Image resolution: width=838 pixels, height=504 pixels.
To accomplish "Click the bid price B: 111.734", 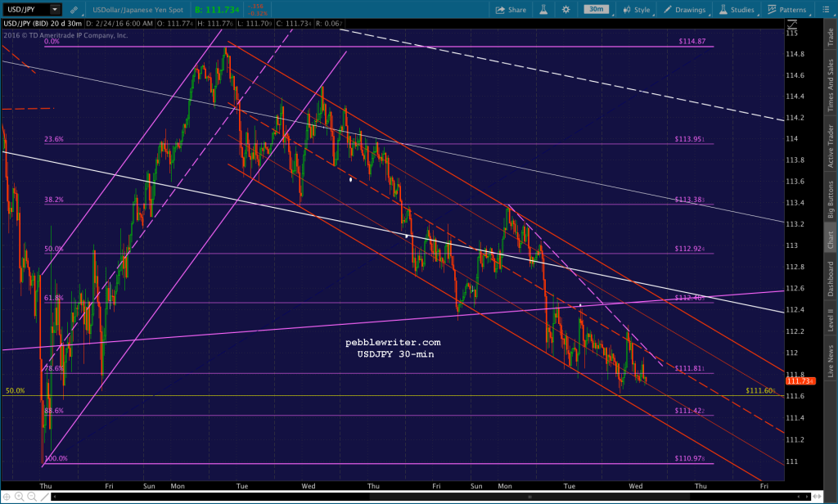I will click(x=217, y=10).
